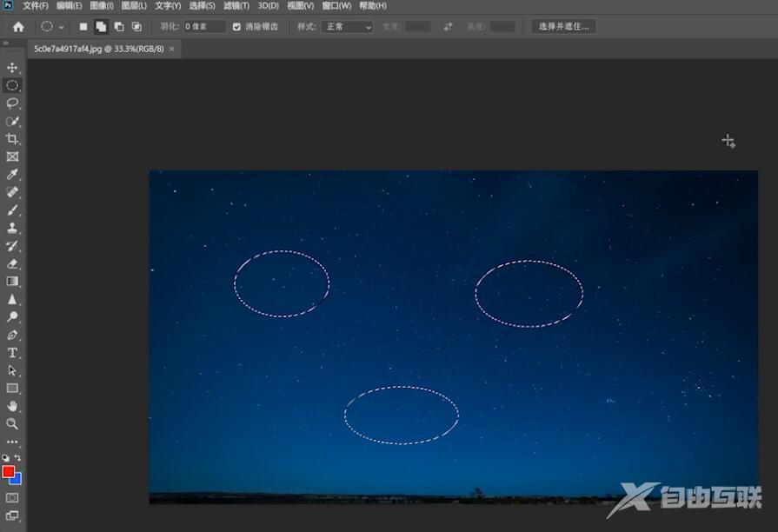Viewport: 778px width, 532px height.
Task: Select the Dodge tool
Action: pos(12,316)
